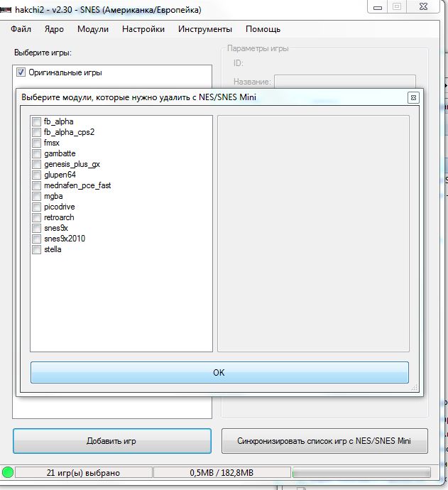
Task: Minimize the hakchi2 window
Action: click(378, 7)
